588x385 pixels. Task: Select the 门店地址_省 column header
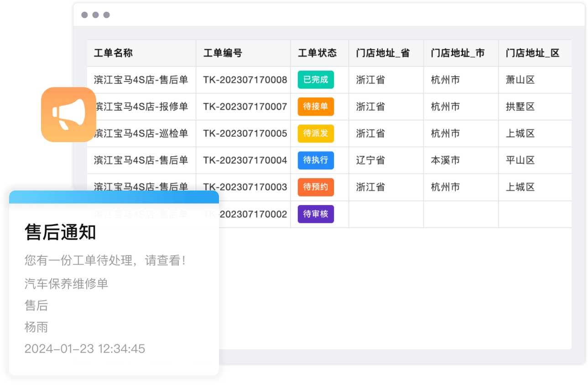pos(383,53)
